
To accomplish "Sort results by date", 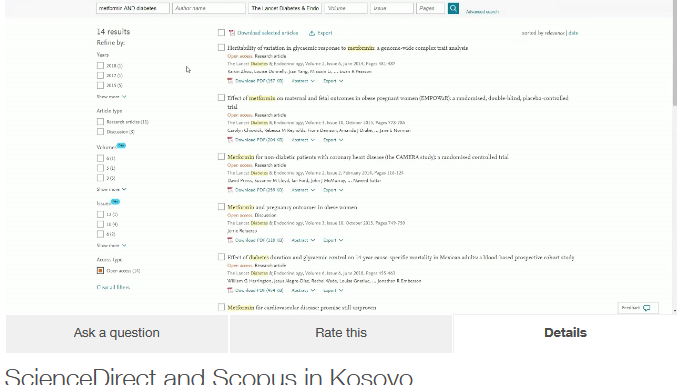I will (573, 33).
